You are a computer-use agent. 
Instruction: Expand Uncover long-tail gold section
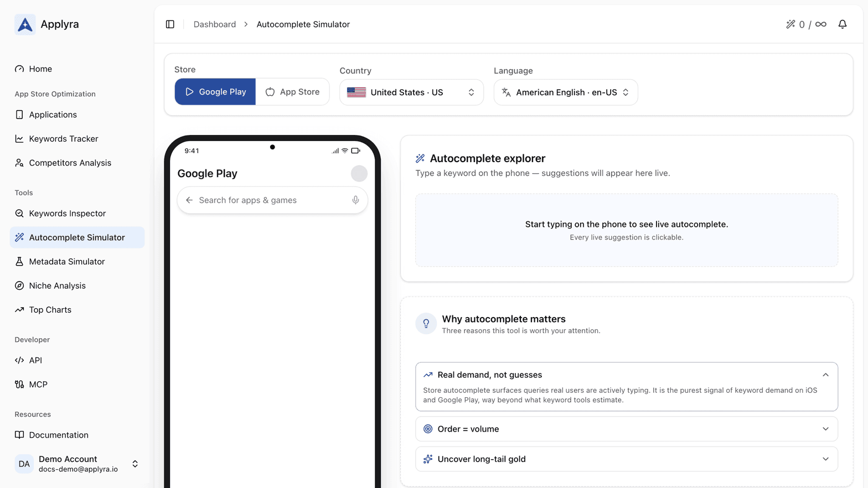click(627, 459)
